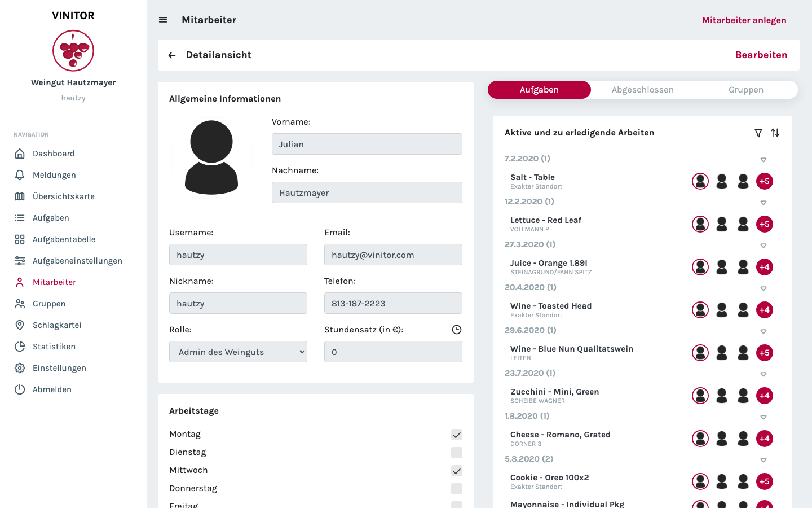Click the Einstellungen gear icon
The image size is (812, 508).
20,368
